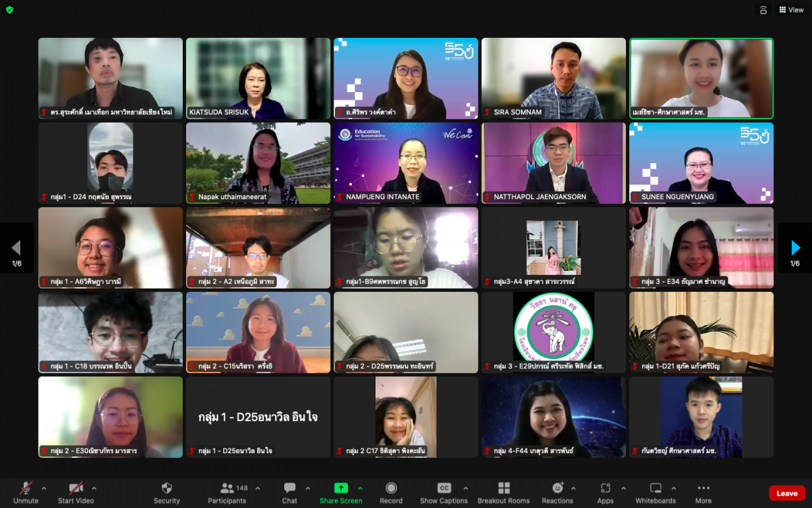Expand audio options arrow beside Unmute
Screen dimensions: 812x508
[44, 488]
